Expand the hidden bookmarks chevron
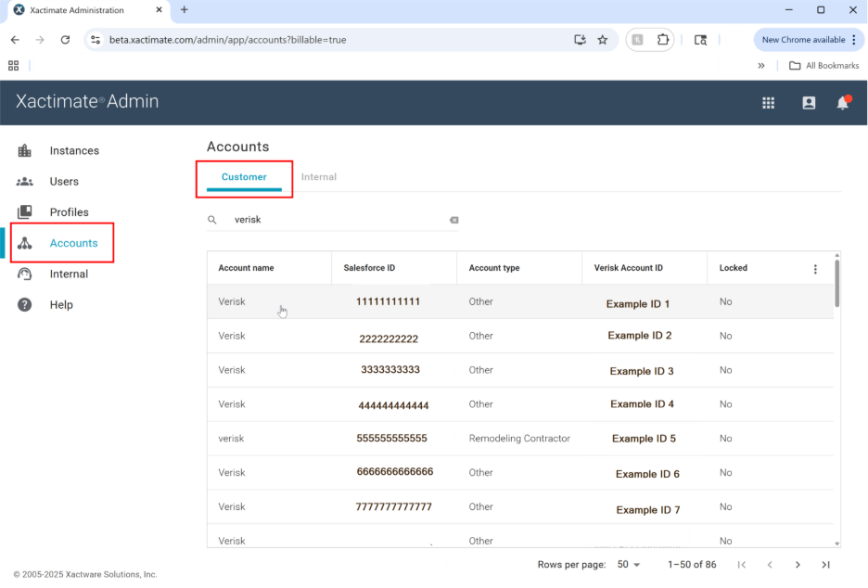Viewport: 868px width, 588px height. coord(761,65)
